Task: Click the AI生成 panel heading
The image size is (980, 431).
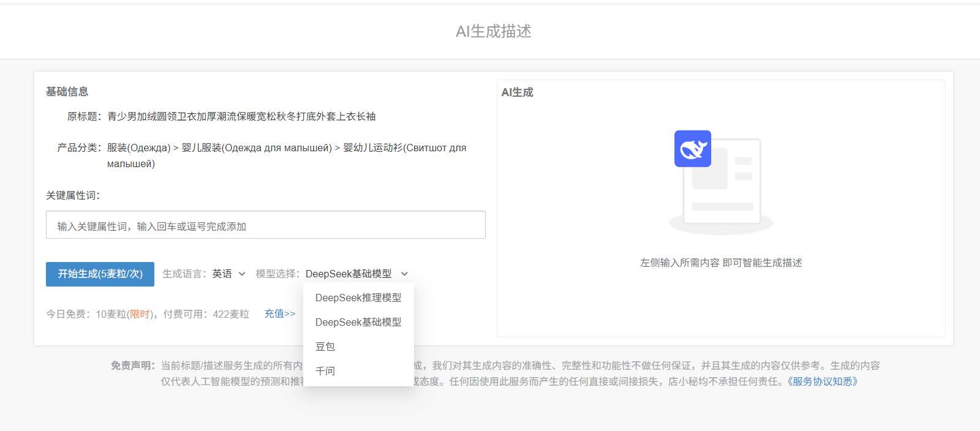Action: tap(517, 92)
